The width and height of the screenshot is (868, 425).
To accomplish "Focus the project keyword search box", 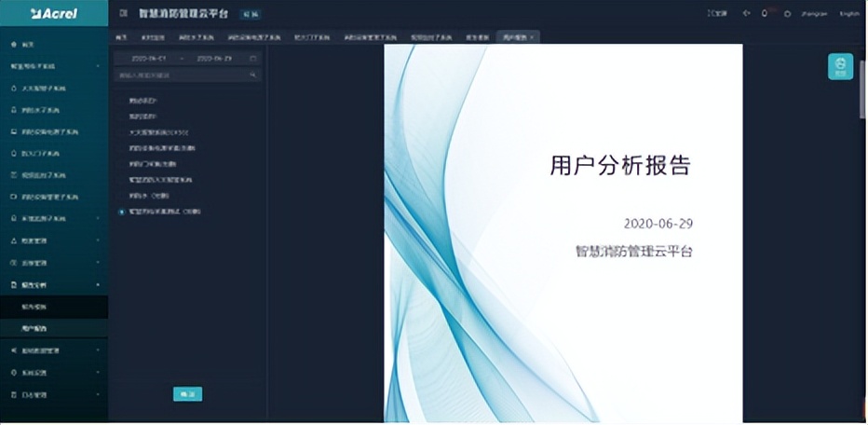I will (187, 75).
